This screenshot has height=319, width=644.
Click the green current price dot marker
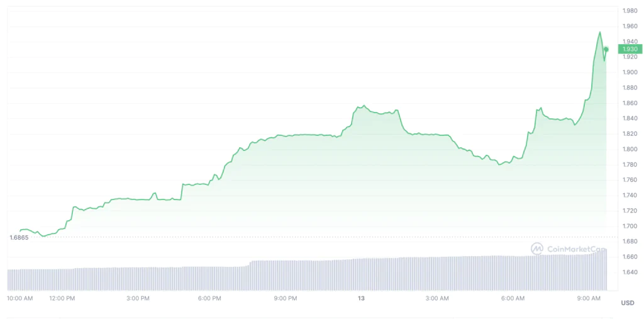(606, 49)
